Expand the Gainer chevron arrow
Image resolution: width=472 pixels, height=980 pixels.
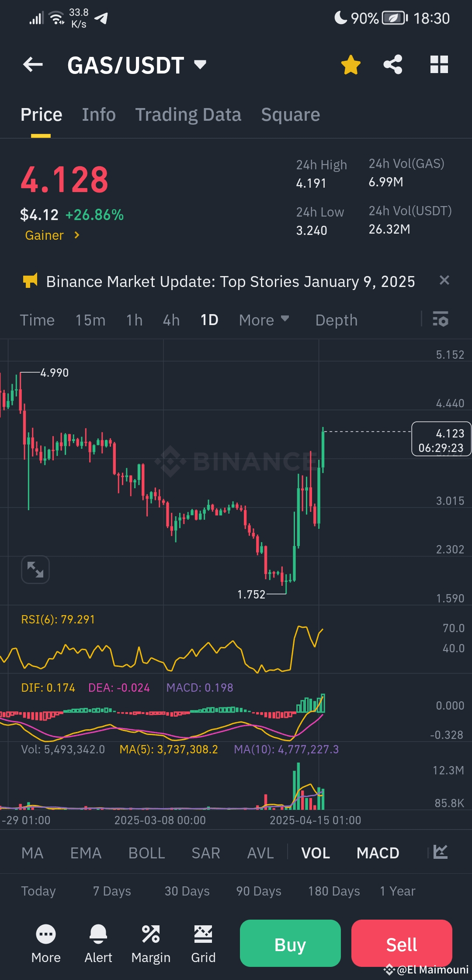(77, 235)
